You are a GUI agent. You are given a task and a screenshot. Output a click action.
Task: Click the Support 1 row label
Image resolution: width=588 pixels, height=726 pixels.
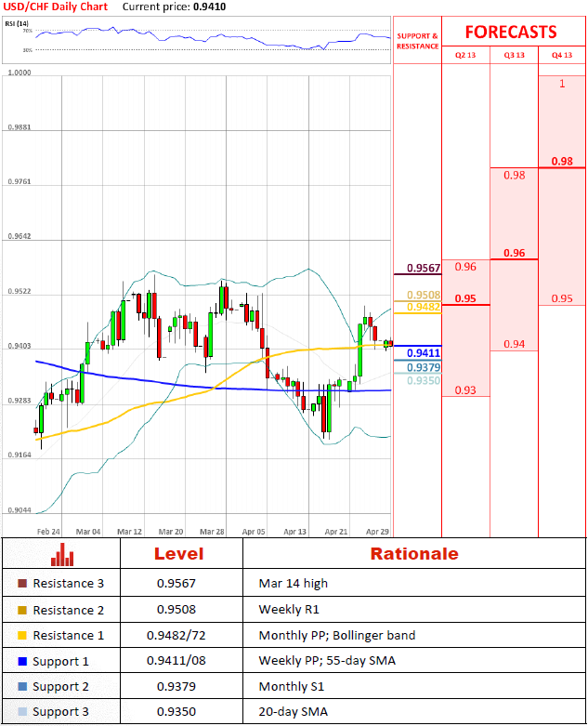coord(60,662)
